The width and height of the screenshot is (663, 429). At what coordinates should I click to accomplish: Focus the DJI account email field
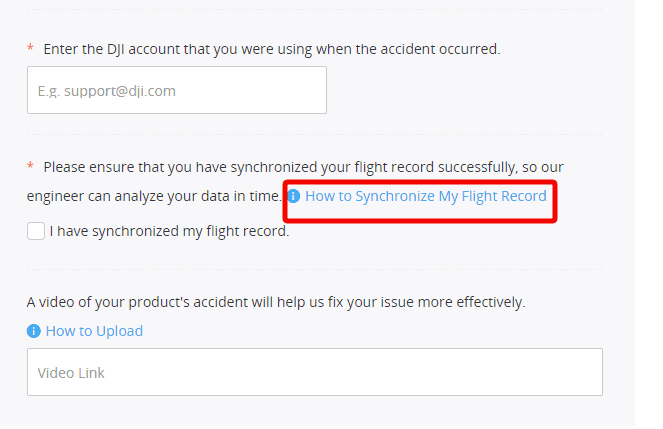coord(176,90)
